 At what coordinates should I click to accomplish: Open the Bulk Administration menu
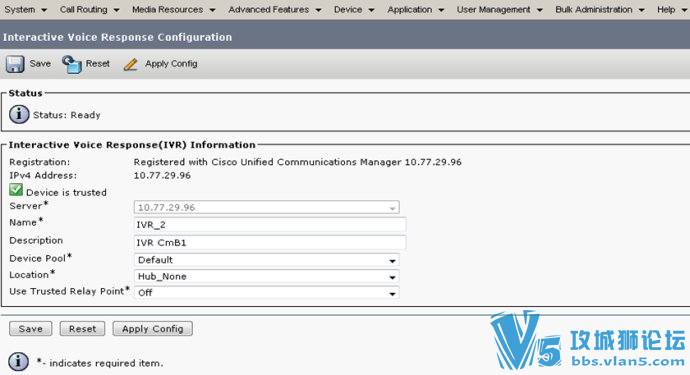point(599,9)
